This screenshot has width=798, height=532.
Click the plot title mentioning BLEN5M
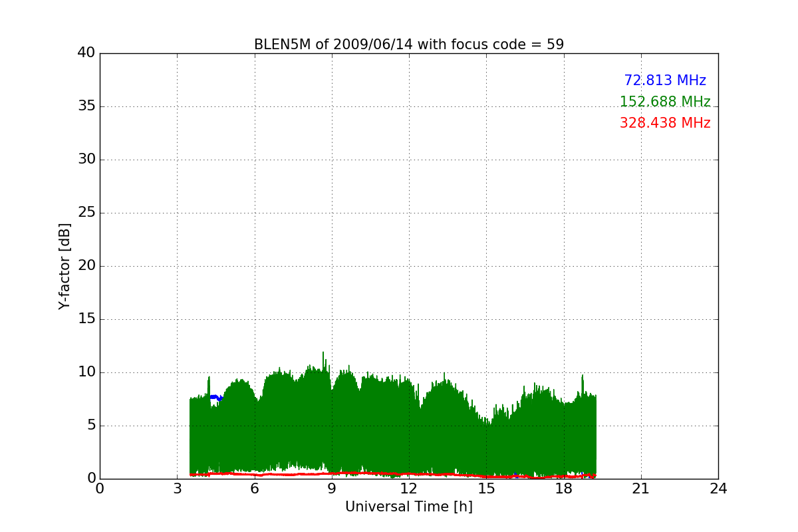(409, 45)
